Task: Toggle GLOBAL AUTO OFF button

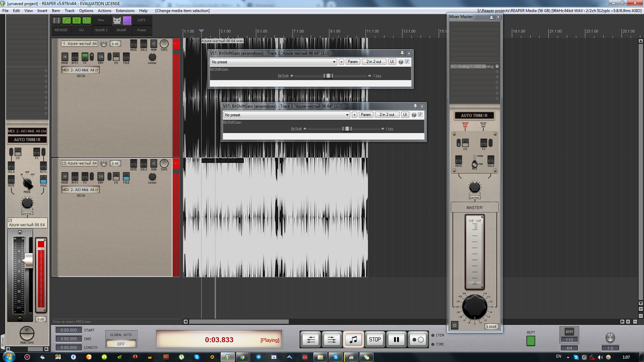Action: click(121, 344)
